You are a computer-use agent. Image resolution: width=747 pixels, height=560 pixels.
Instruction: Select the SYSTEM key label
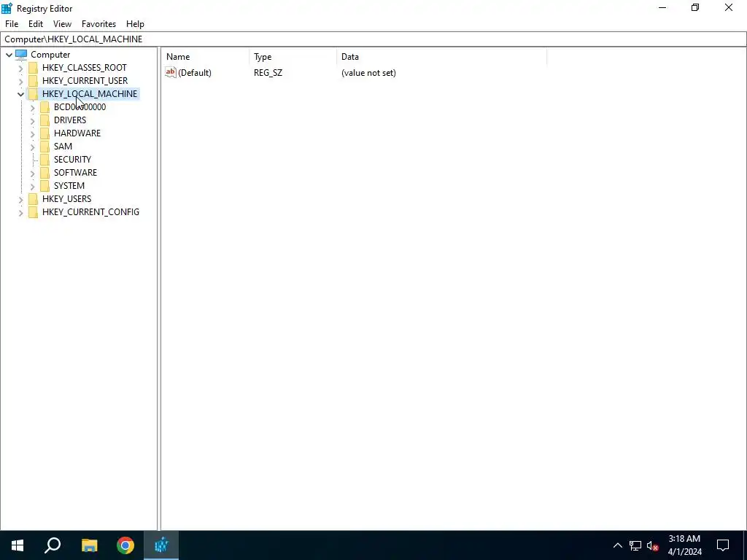click(x=69, y=186)
